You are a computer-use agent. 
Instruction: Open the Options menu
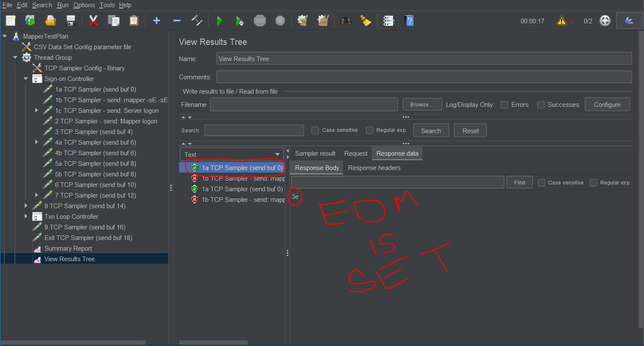(x=84, y=5)
